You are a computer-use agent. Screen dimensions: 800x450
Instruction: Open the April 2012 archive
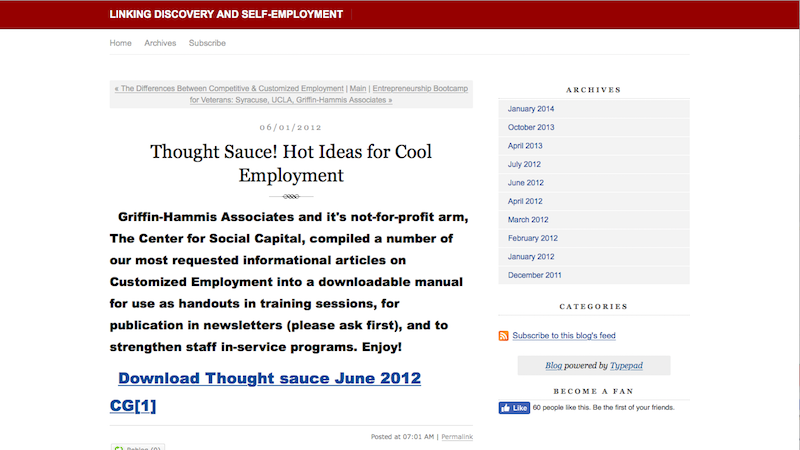pyautogui.click(x=525, y=201)
